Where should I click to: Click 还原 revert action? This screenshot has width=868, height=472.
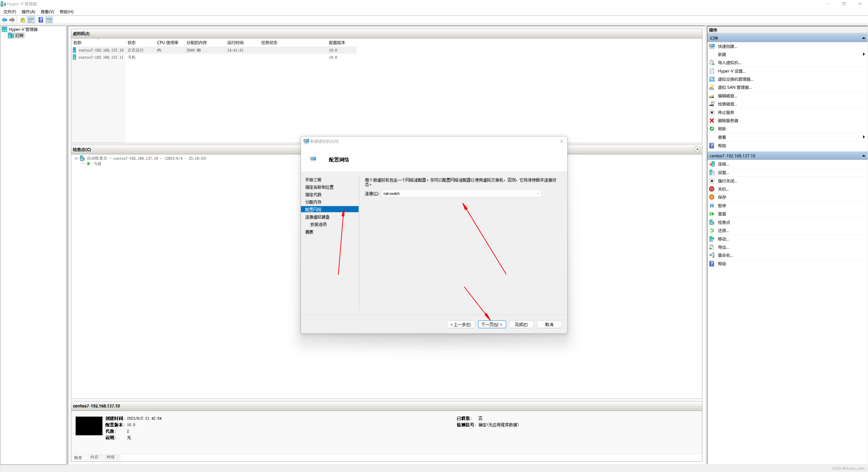[723, 230]
